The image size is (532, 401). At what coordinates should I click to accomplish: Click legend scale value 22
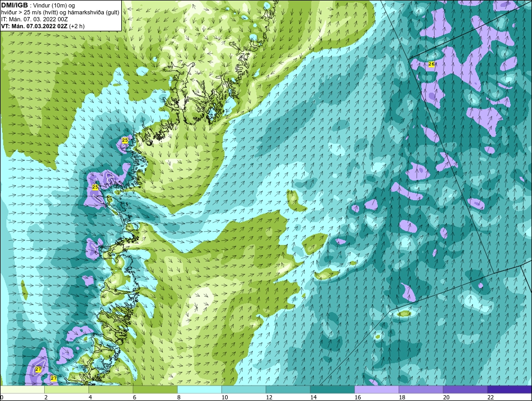(491, 398)
